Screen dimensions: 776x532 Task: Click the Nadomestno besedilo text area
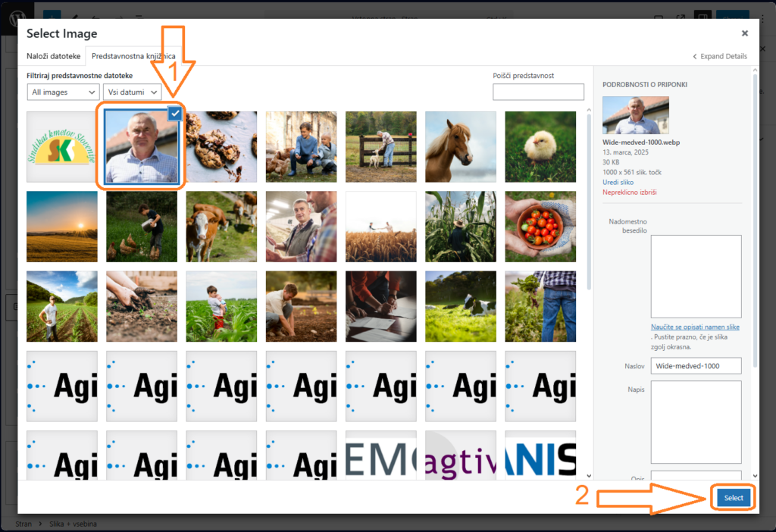click(x=696, y=276)
